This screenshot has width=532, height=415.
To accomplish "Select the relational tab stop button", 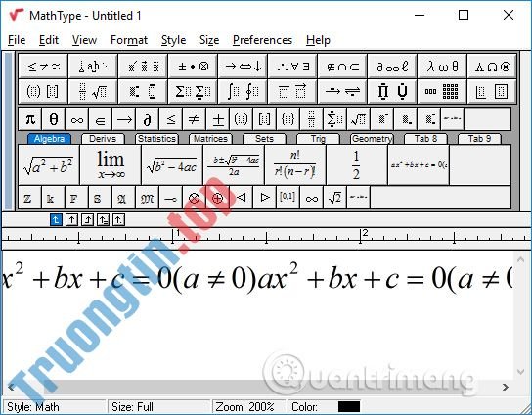I will [x=103, y=220].
